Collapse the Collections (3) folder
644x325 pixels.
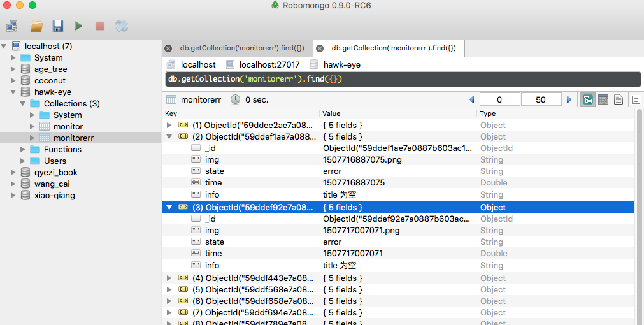click(x=23, y=103)
